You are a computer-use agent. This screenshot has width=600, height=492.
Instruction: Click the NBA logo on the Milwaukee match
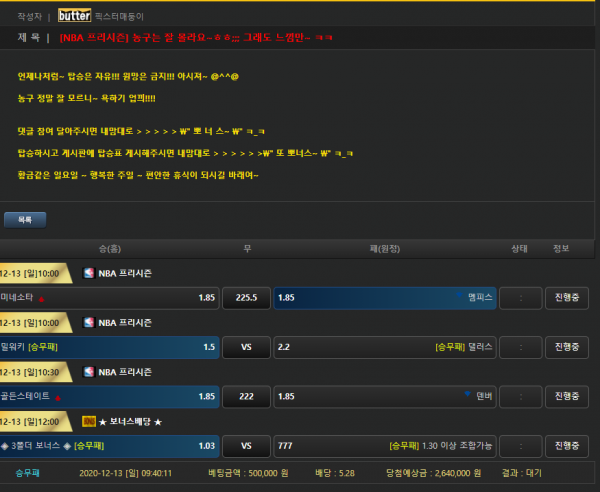pyautogui.click(x=89, y=323)
